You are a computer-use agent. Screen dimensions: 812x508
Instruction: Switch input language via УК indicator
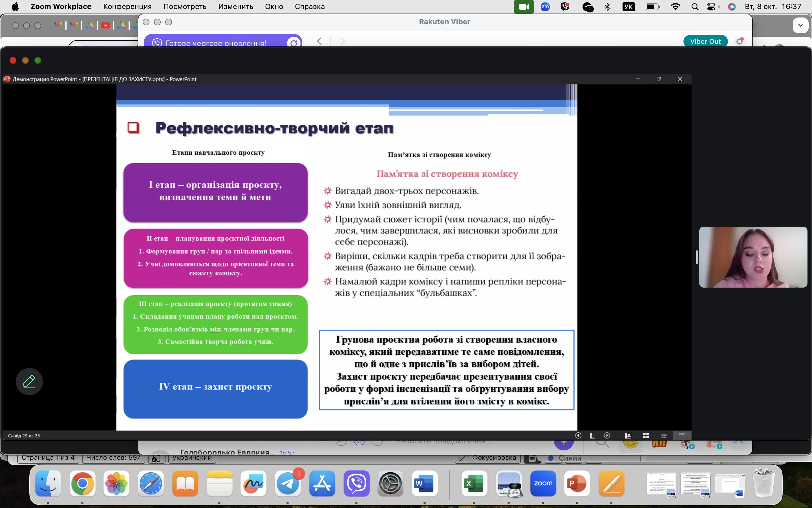(628, 7)
